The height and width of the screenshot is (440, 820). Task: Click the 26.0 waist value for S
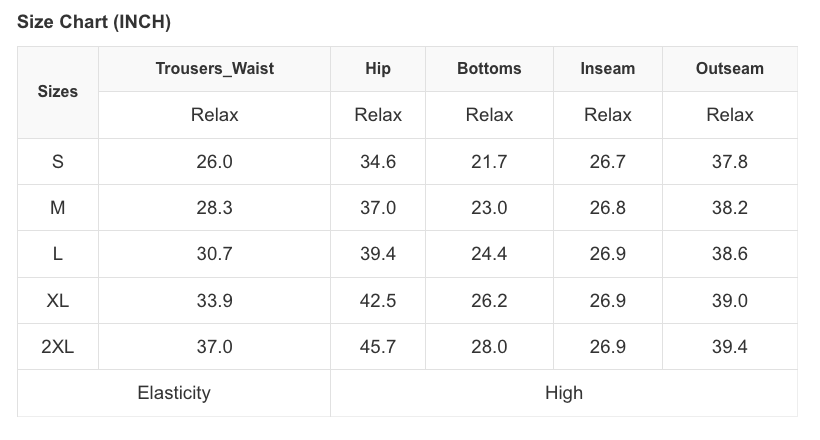pyautogui.click(x=214, y=161)
